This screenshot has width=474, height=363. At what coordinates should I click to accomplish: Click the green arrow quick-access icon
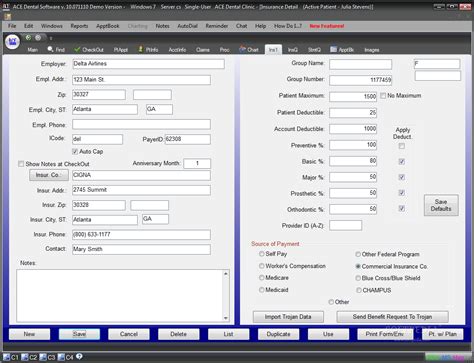click(28, 38)
